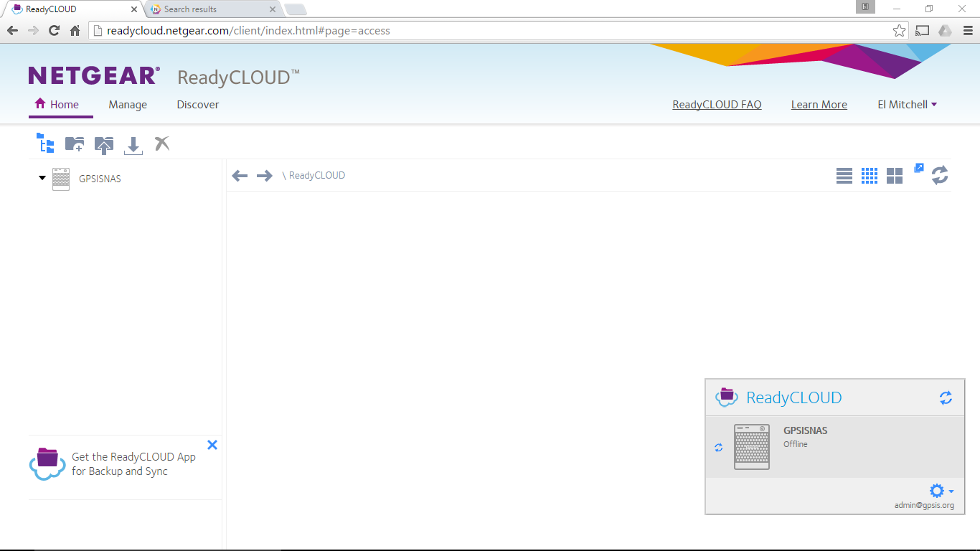Click ReadyCLOUD breadcrumb path

coord(317,176)
